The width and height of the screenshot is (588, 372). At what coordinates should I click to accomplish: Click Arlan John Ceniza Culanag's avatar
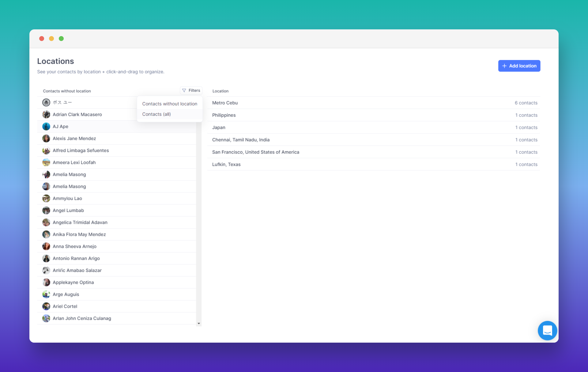46,318
